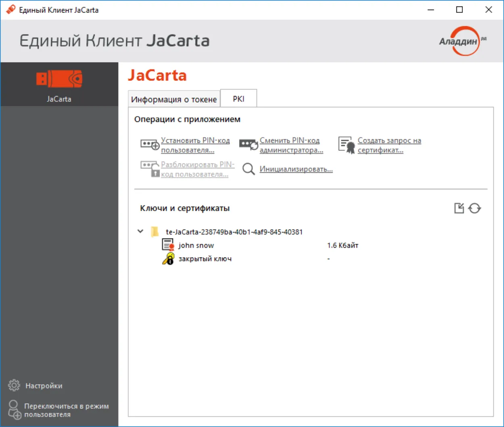Click the import/export icon beside refresh
The width and height of the screenshot is (504, 427).
459,208
